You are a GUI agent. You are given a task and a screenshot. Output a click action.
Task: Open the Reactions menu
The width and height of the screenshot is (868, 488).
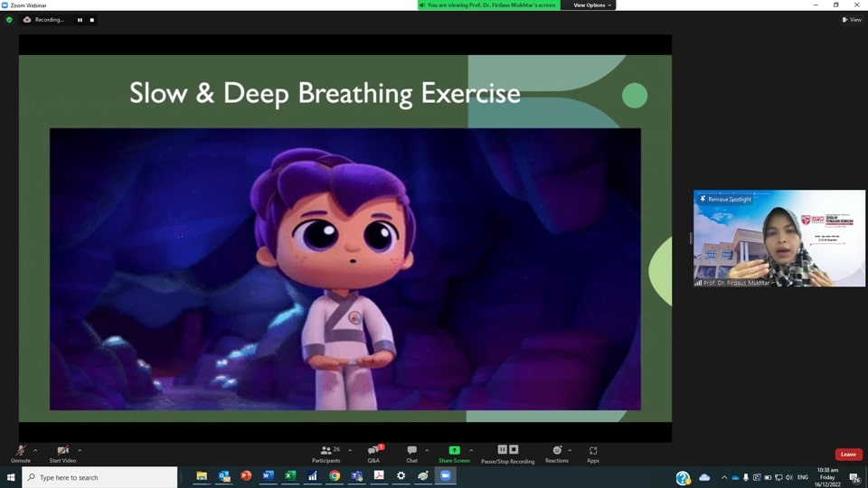tap(557, 453)
